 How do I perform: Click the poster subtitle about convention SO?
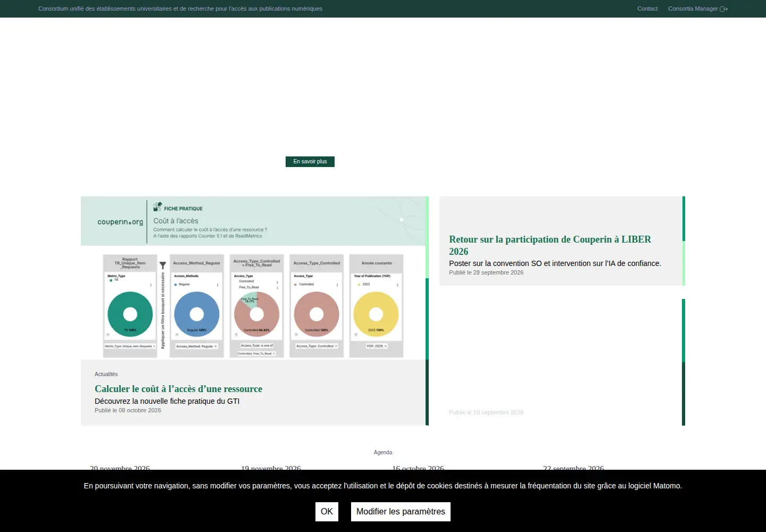pyautogui.click(x=555, y=263)
